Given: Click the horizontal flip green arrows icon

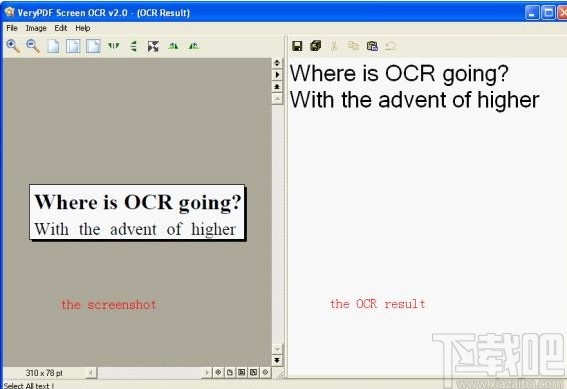Looking at the screenshot, I should 114,46.
